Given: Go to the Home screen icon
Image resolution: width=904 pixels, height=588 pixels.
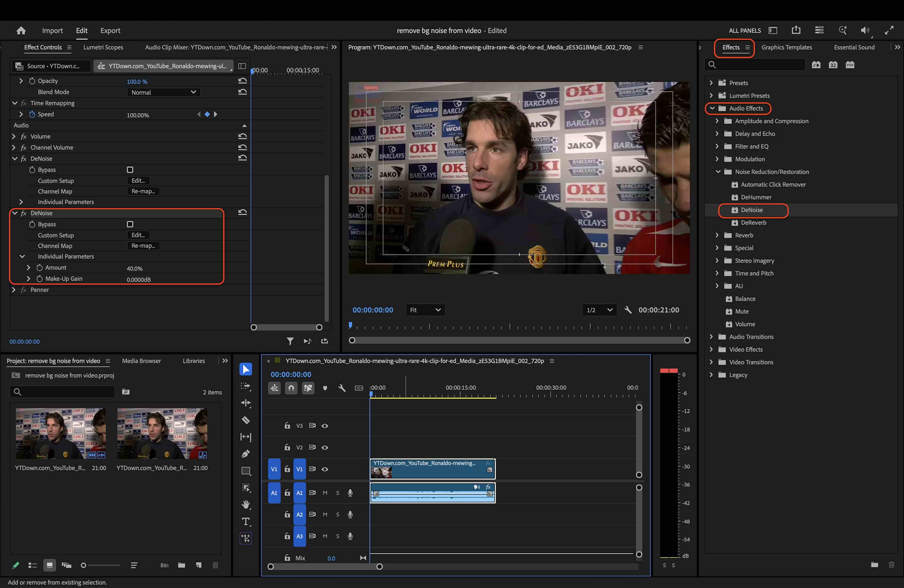Looking at the screenshot, I should pyautogui.click(x=21, y=30).
